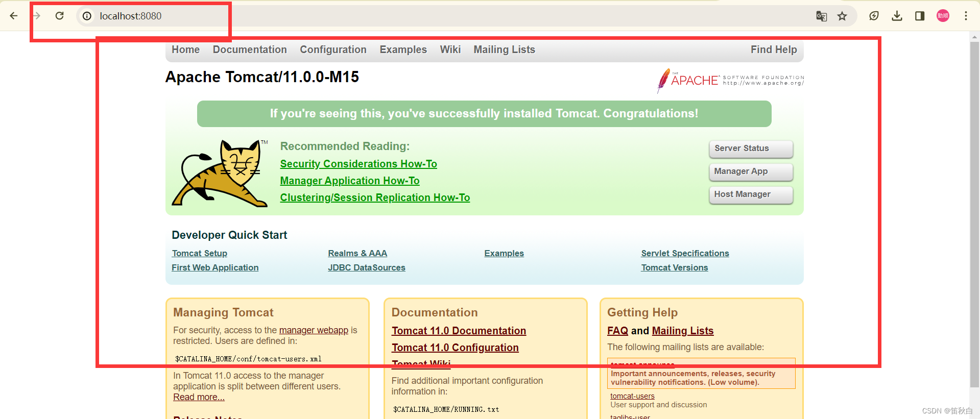Screen dimensions: 980x419
Task: Click the $CATALINA_HOME/conf/tomcat-users.xml path text
Action: [x=248, y=359]
